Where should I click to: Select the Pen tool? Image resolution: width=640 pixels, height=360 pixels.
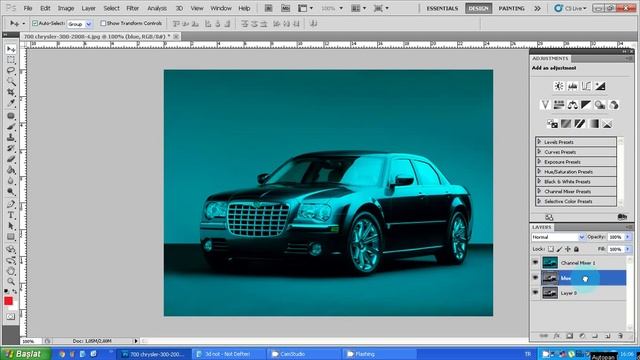pyautogui.click(x=11, y=204)
